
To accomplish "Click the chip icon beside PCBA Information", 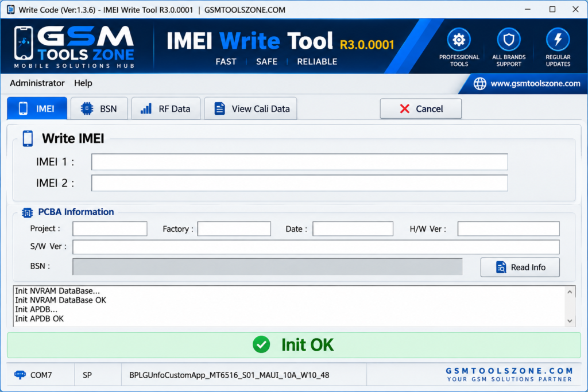I will point(27,212).
